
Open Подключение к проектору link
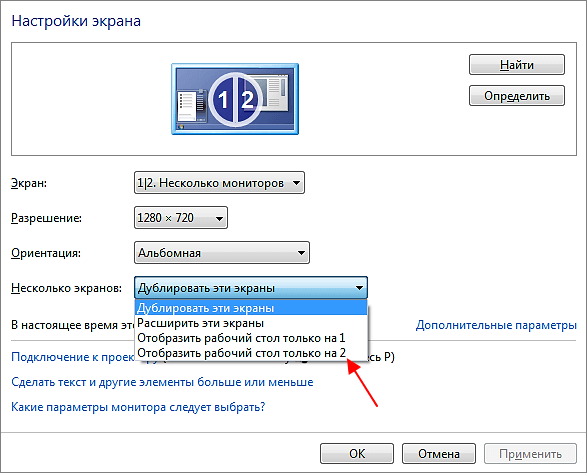click(x=73, y=357)
